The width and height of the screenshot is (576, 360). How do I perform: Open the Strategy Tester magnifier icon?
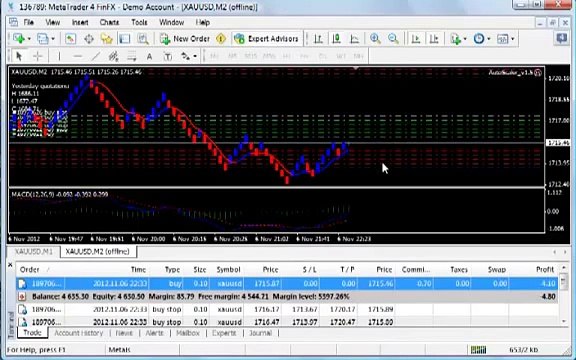click(143, 38)
